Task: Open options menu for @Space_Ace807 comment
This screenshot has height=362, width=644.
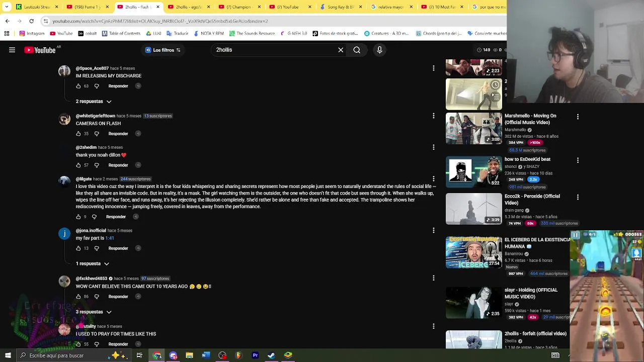Action: [433, 68]
